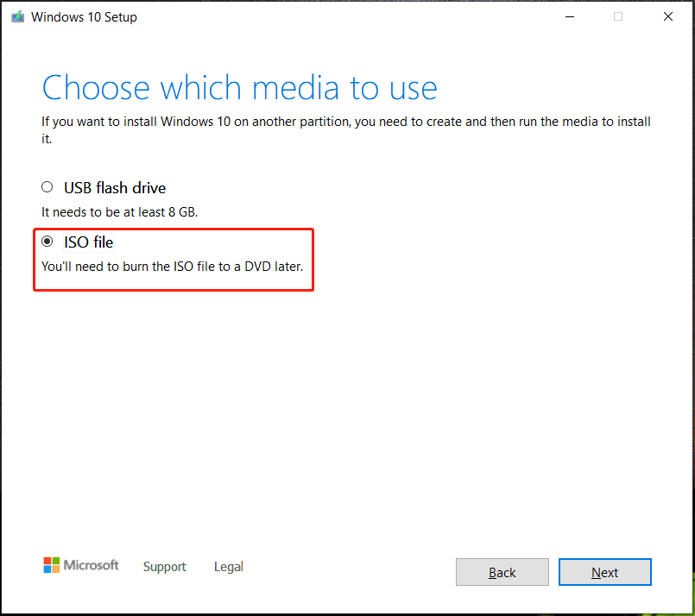This screenshot has width=695, height=616.
Task: Click the Next button to continue
Action: pos(604,572)
